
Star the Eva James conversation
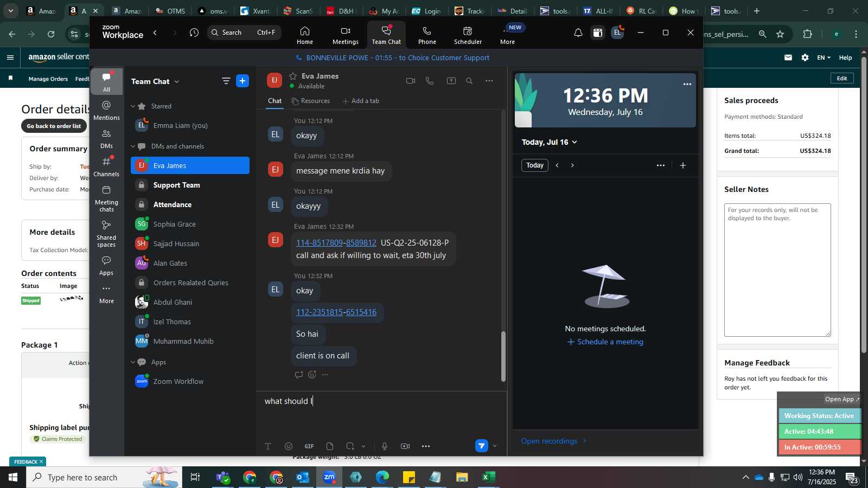point(293,76)
